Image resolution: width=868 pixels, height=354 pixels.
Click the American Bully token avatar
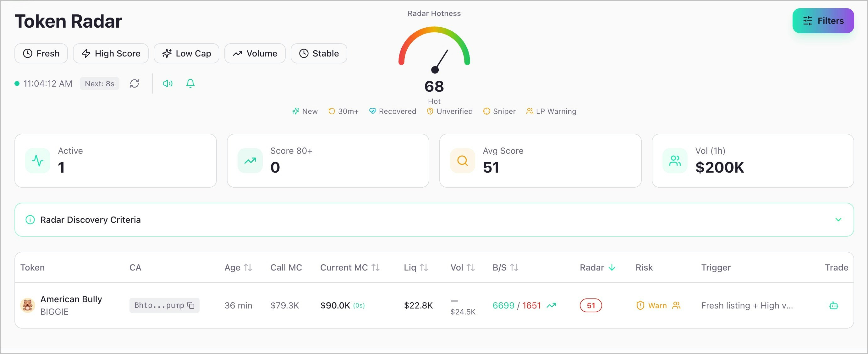(x=28, y=305)
